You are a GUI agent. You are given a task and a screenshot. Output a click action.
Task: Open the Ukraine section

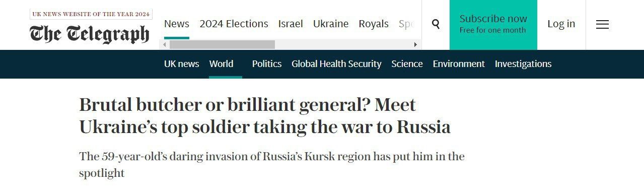point(331,24)
